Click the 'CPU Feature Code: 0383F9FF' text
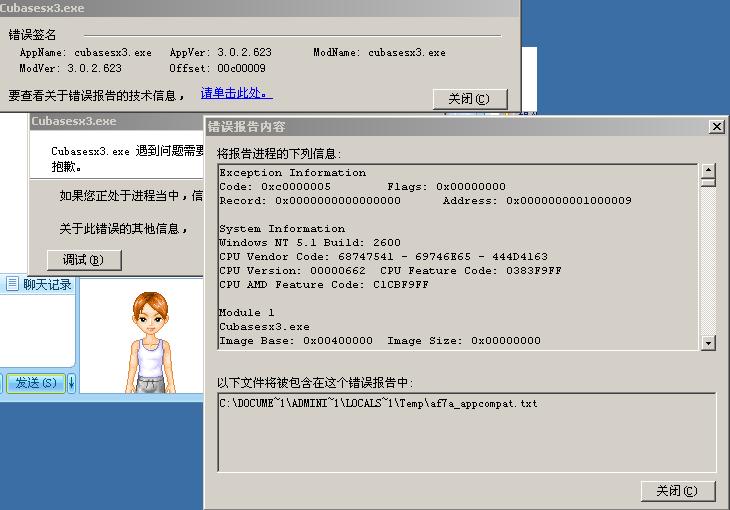Screen dimensions: 730x510 click(x=471, y=271)
